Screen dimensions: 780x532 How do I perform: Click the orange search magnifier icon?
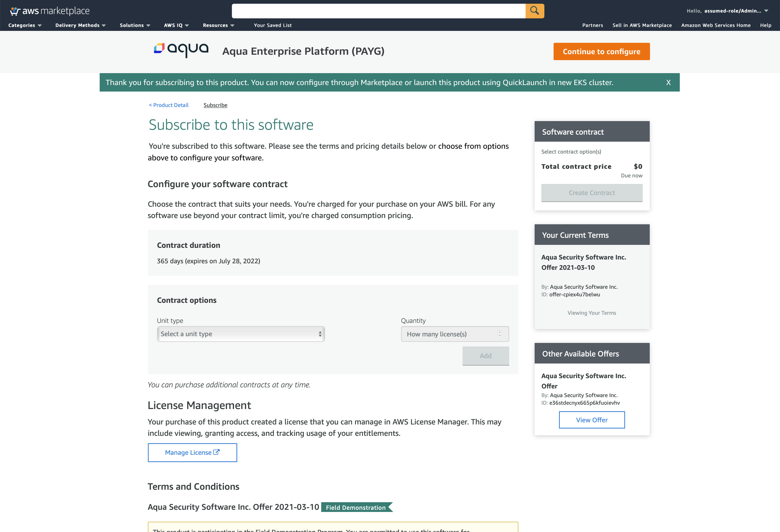[x=534, y=11]
